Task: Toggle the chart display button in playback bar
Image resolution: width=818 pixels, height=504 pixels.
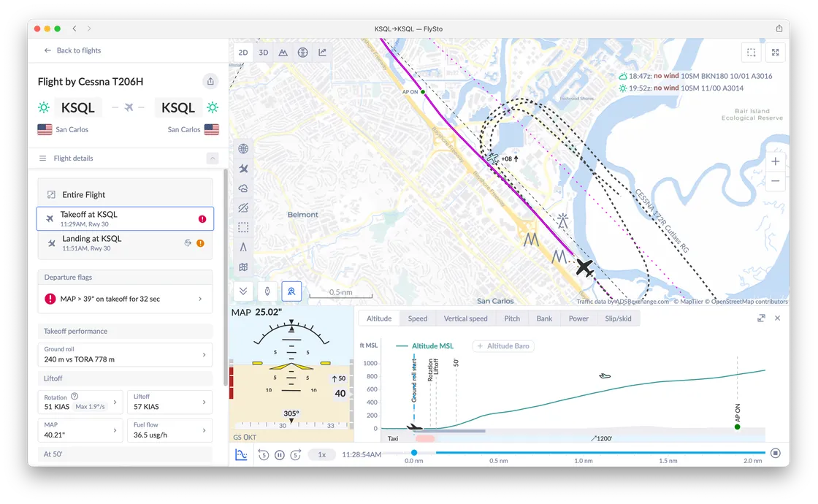Action: tap(241, 454)
